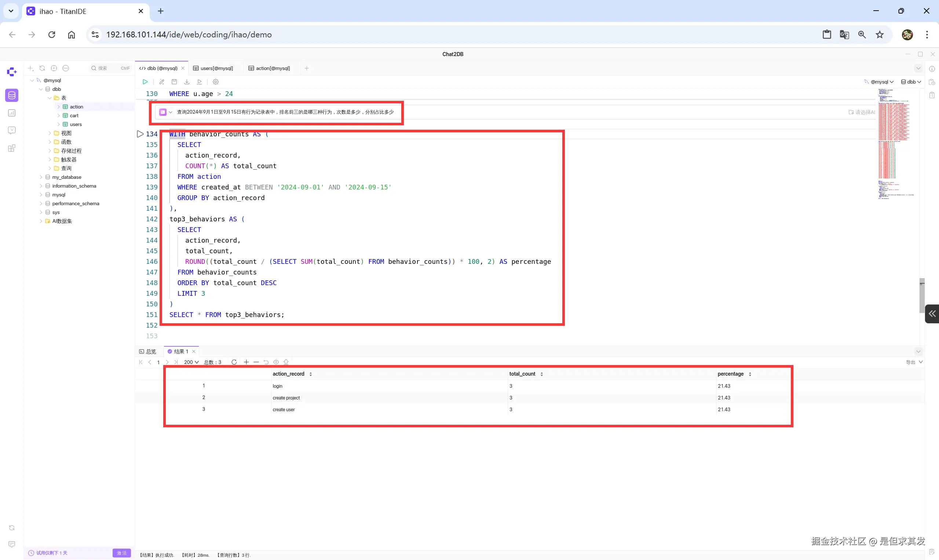The height and width of the screenshot is (560, 939).
Task: Toggle the eye preview icon in results toolbar
Action: tap(276, 362)
